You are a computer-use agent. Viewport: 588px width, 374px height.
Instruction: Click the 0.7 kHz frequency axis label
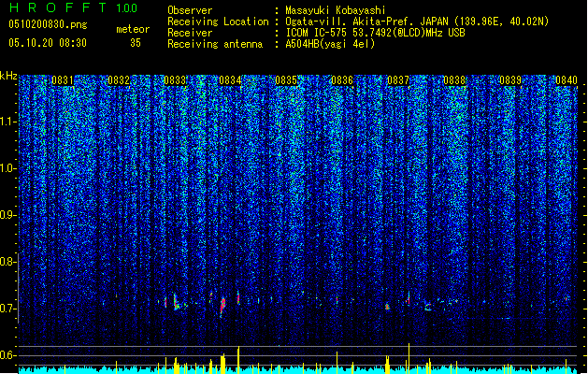7,309
